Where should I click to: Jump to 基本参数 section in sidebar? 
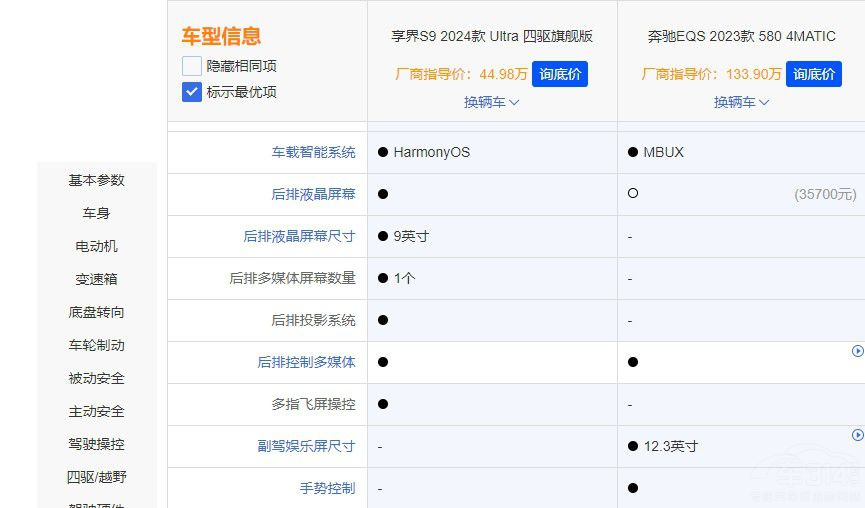point(96,180)
